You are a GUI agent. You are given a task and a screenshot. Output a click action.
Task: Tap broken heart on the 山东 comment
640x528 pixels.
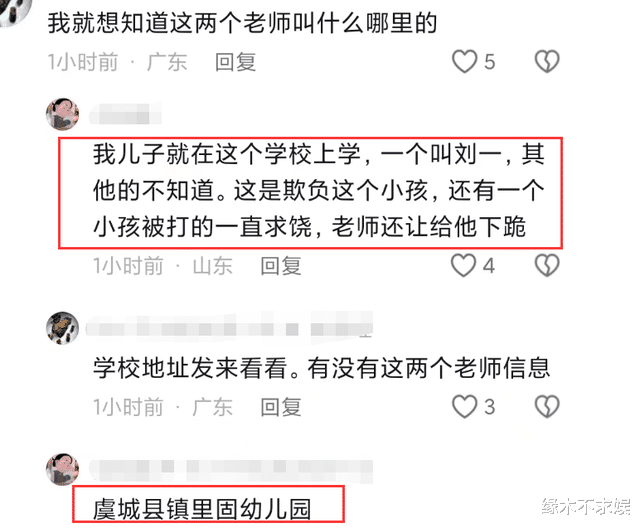click(547, 265)
